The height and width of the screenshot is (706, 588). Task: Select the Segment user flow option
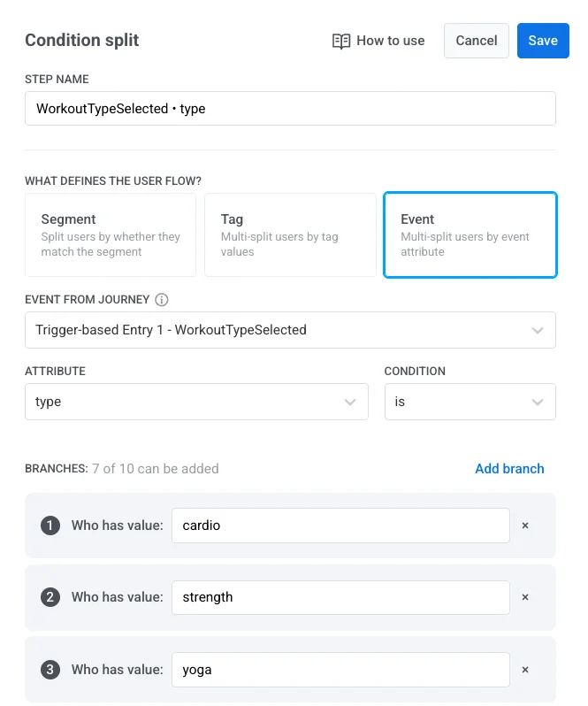pos(111,235)
